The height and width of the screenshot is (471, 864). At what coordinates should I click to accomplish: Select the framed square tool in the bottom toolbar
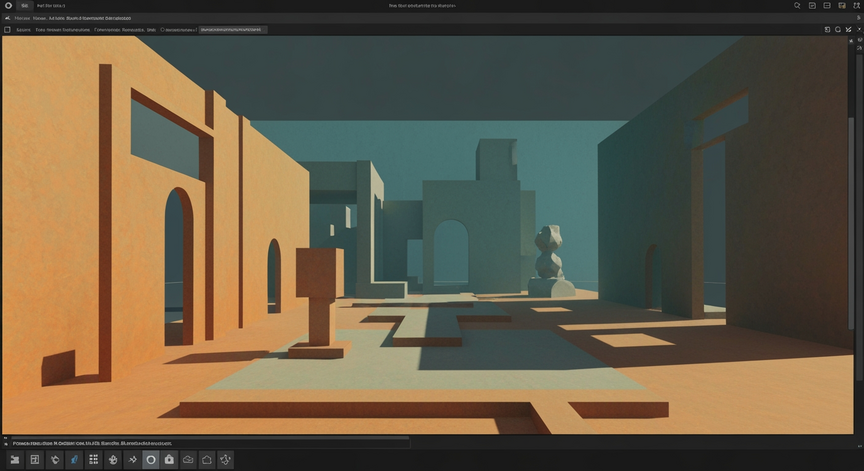pyautogui.click(x=35, y=459)
